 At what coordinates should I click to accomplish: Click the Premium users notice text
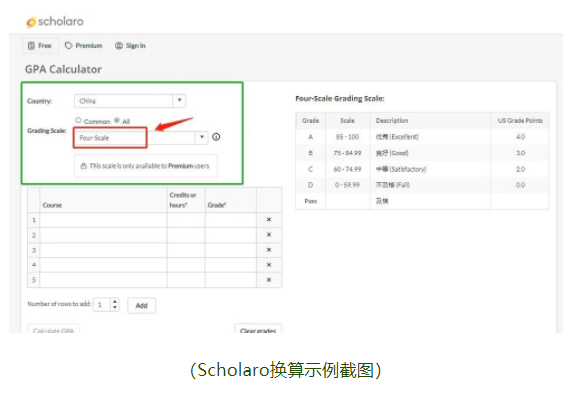(150, 166)
